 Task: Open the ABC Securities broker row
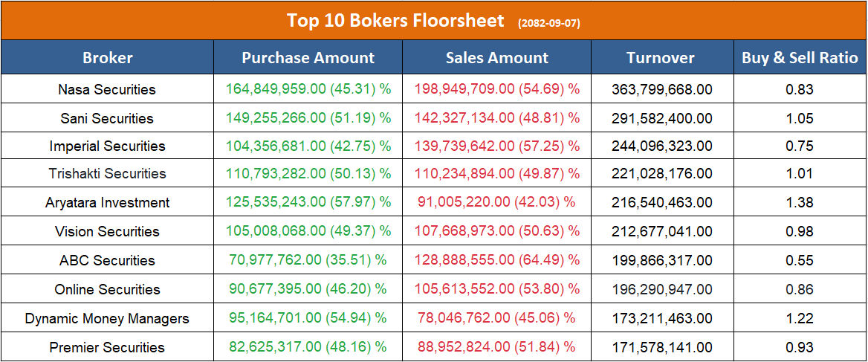(107, 261)
